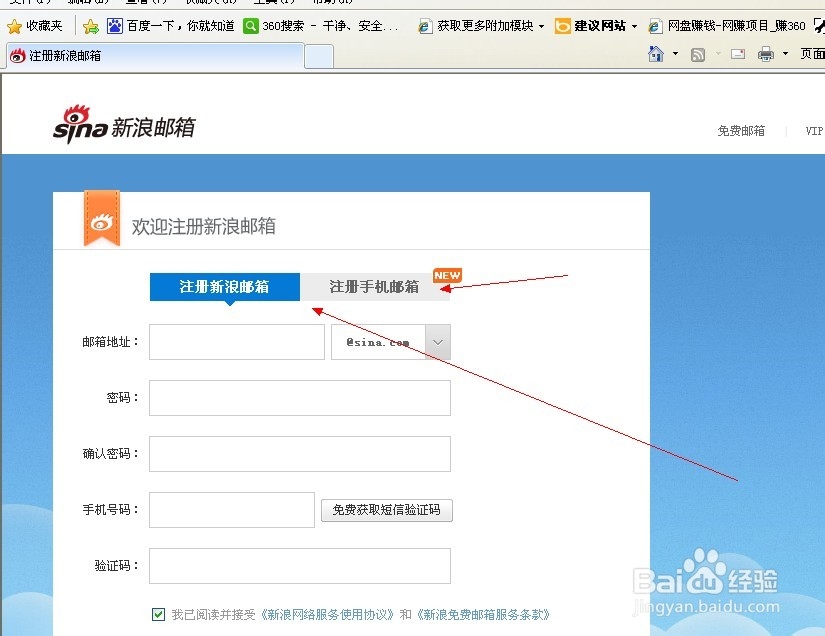This screenshot has height=636, width=825.
Task: Focus the 手机号码 phone field
Action: (232, 510)
